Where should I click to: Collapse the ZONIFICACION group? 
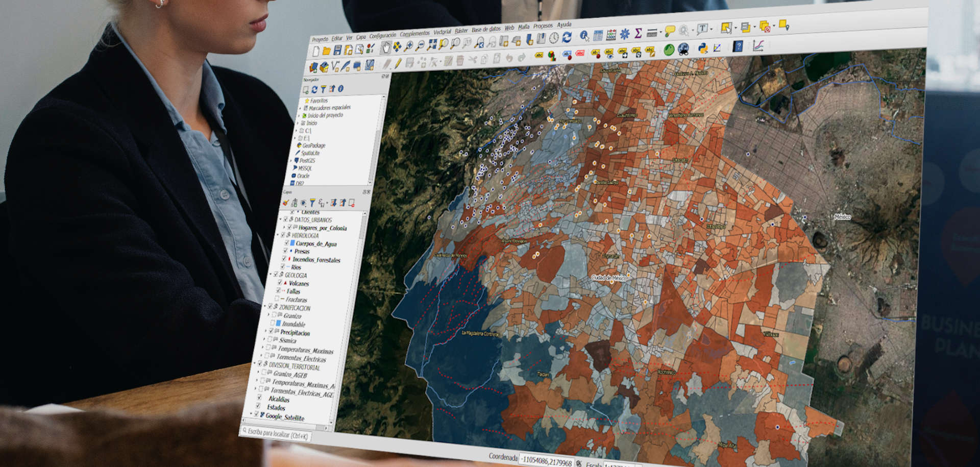(x=265, y=306)
